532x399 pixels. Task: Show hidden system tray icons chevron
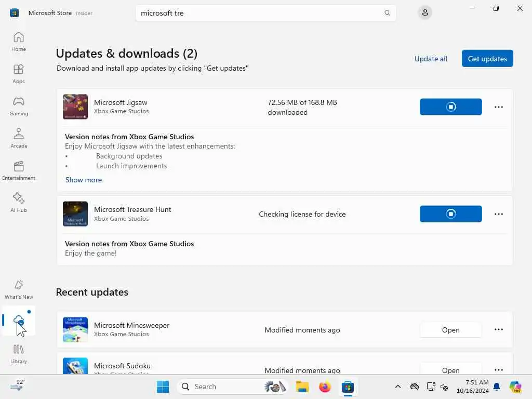tap(398, 387)
